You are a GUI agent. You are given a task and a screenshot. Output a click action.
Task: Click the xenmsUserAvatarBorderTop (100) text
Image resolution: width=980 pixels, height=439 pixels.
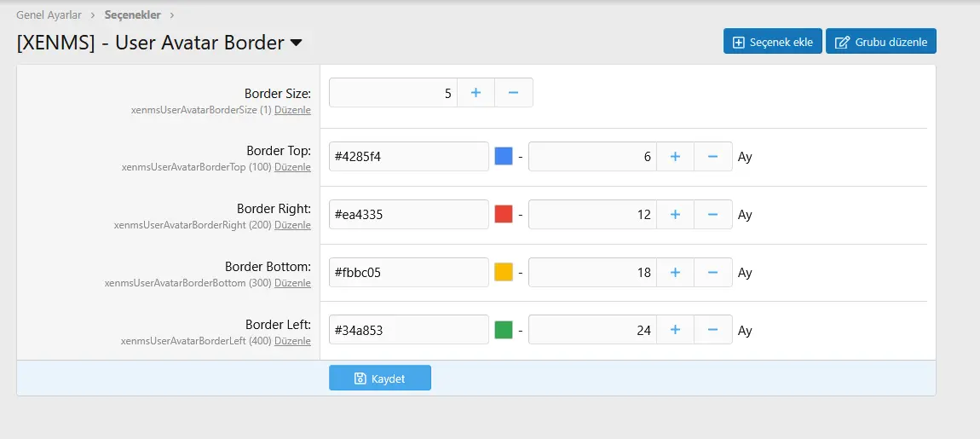(197, 168)
